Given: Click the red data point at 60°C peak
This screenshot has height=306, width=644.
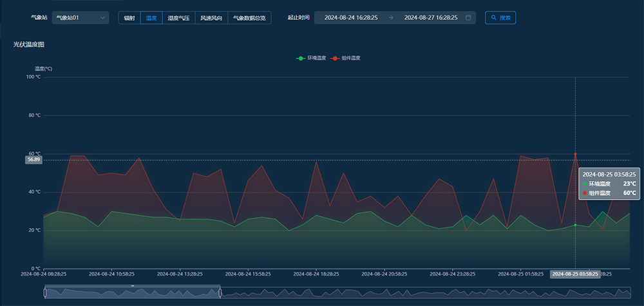Looking at the screenshot, I should (575, 155).
